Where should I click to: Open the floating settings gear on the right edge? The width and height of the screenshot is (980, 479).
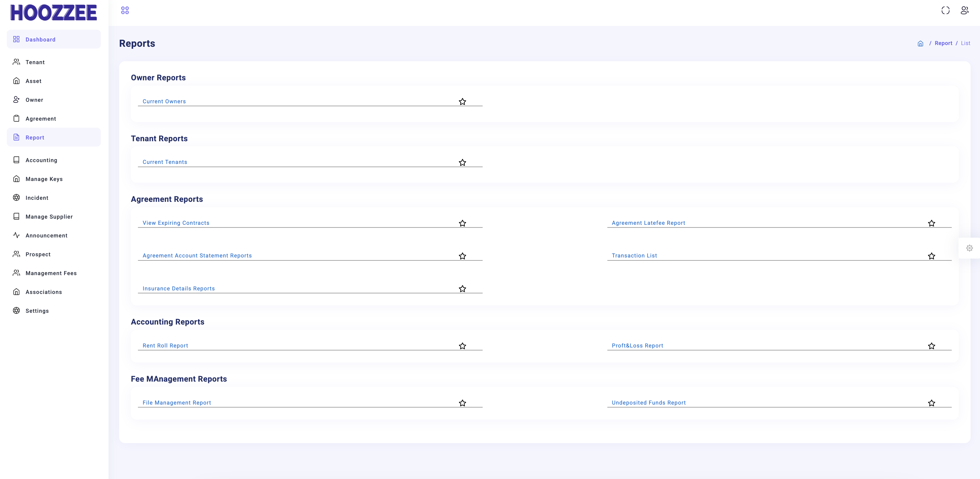[x=969, y=248]
